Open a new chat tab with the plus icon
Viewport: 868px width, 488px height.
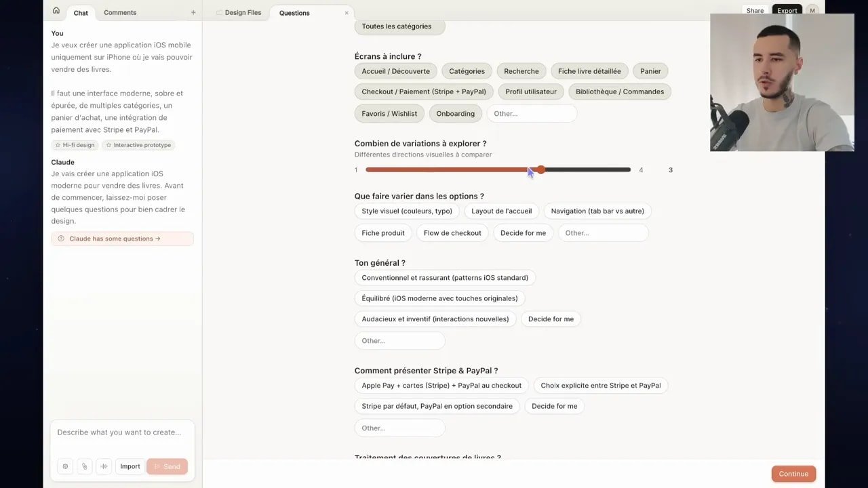(193, 12)
